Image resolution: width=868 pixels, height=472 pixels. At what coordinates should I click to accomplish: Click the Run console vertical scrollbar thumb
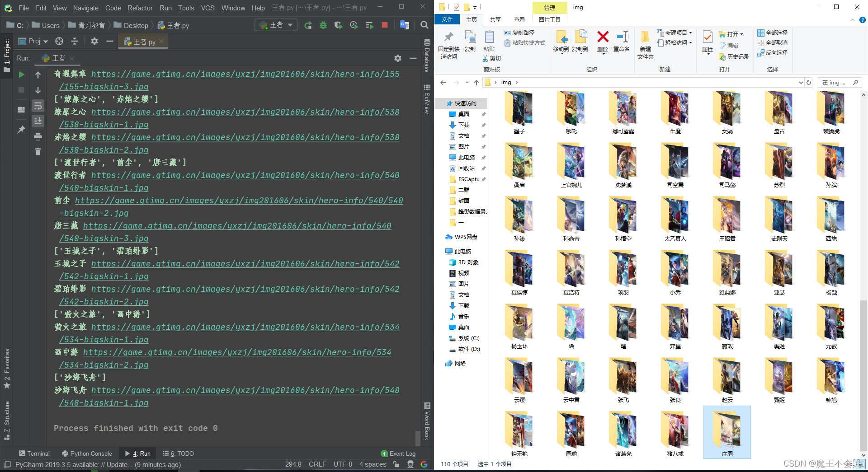(x=418, y=438)
